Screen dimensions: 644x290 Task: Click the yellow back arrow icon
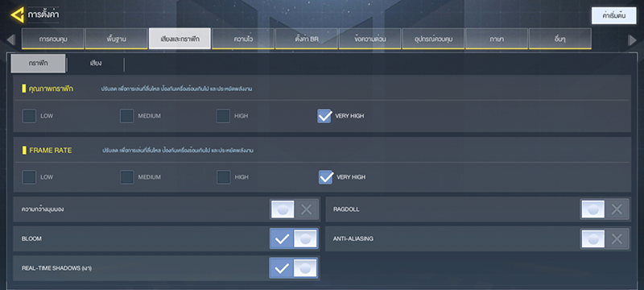[17, 15]
